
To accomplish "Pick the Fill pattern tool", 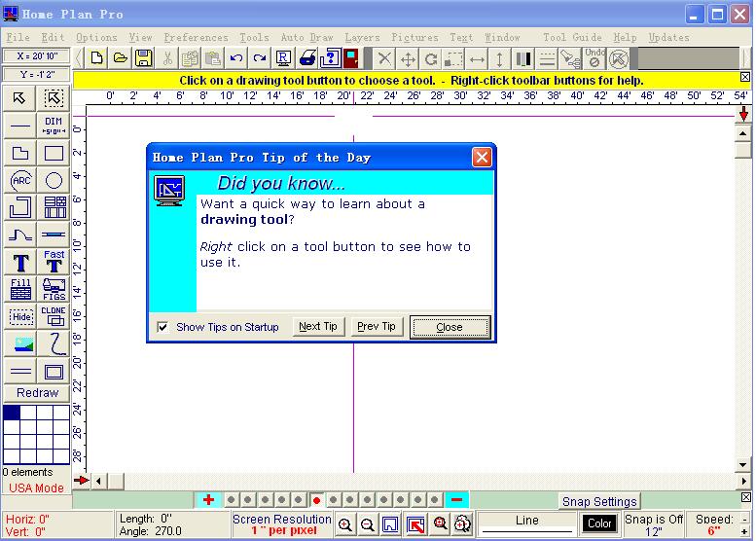I will click(20, 289).
